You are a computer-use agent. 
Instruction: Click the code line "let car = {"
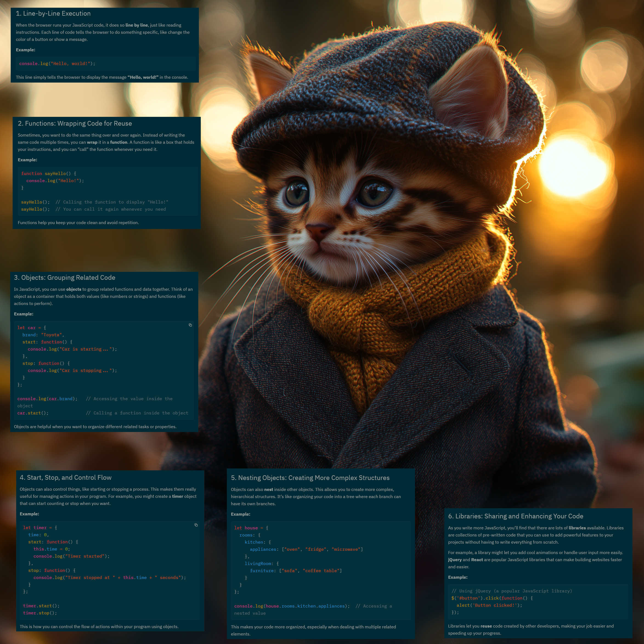[x=32, y=328]
